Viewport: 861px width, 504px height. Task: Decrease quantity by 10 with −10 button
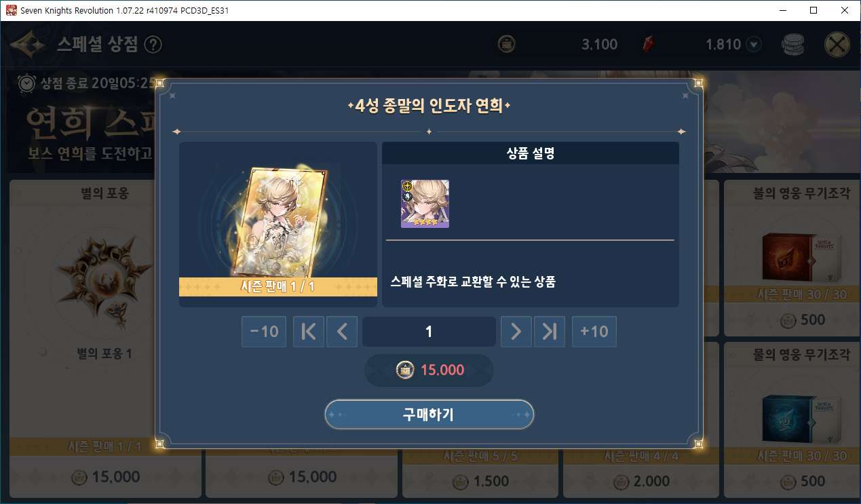[x=264, y=332]
